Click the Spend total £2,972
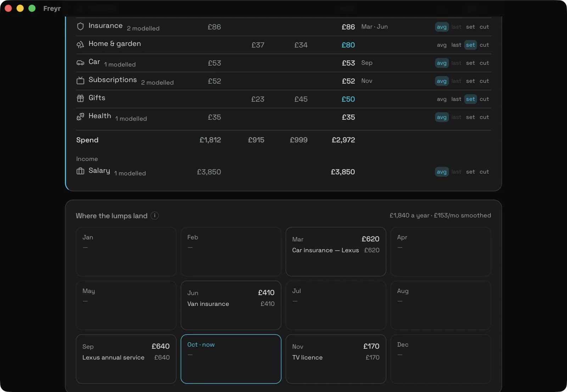This screenshot has height=392, width=567. click(343, 140)
